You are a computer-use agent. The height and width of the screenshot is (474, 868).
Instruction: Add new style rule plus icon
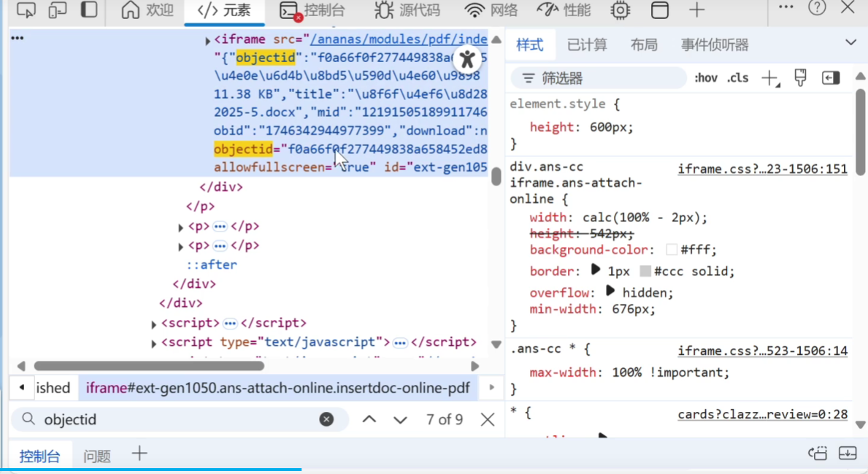coord(770,79)
